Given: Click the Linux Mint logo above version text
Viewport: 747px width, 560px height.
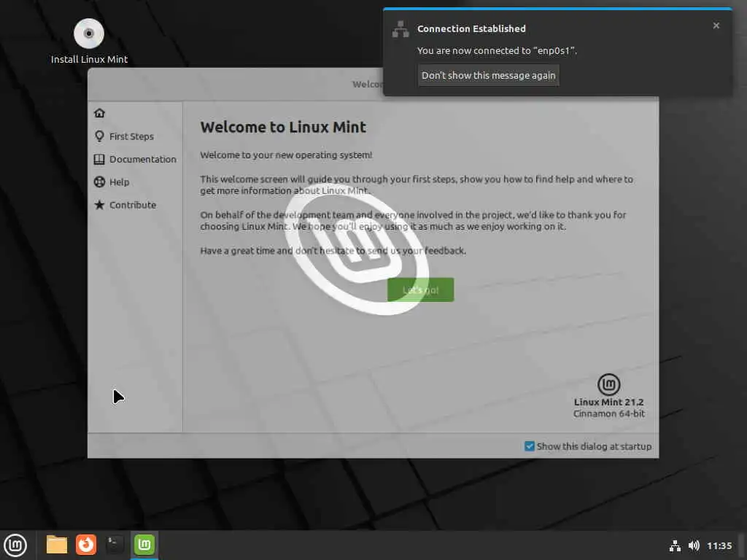Looking at the screenshot, I should coord(609,384).
